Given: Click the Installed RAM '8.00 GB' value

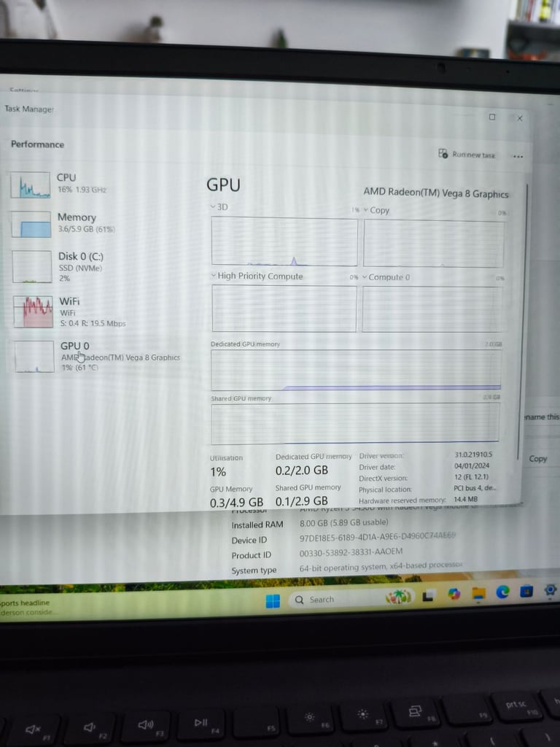Looking at the screenshot, I should tap(344, 522).
